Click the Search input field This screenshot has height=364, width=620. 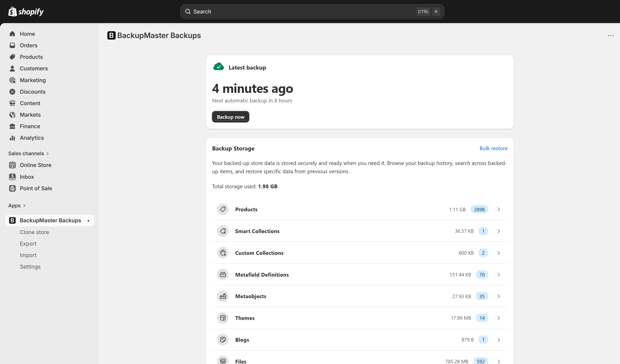312,12
